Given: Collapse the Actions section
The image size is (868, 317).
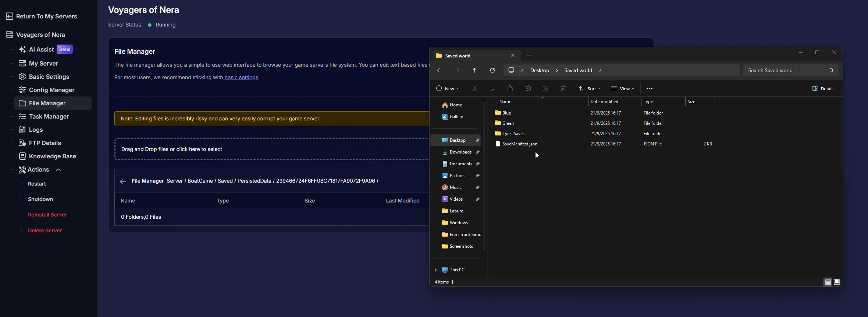Looking at the screenshot, I should [x=58, y=170].
